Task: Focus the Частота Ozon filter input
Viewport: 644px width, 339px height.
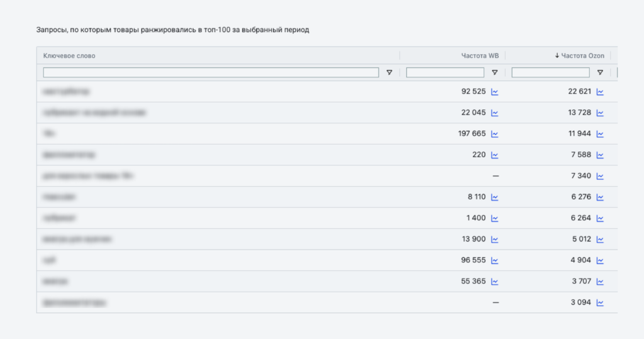Action: point(550,73)
